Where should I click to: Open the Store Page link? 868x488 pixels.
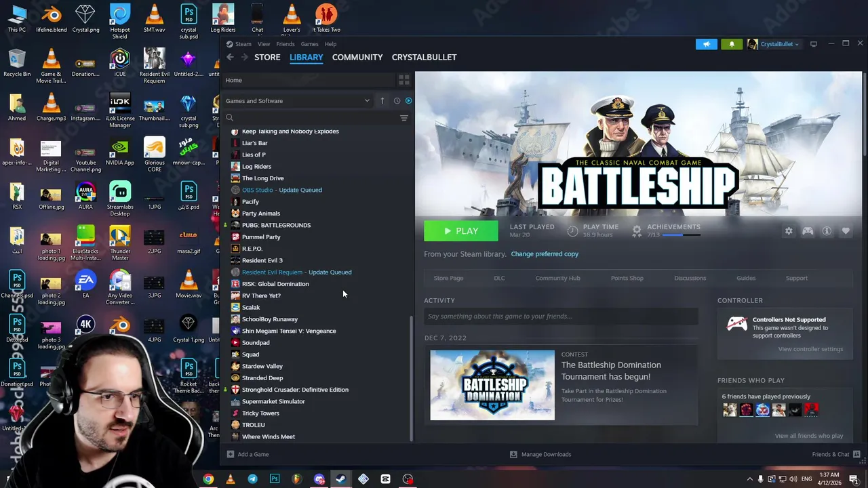(x=448, y=278)
